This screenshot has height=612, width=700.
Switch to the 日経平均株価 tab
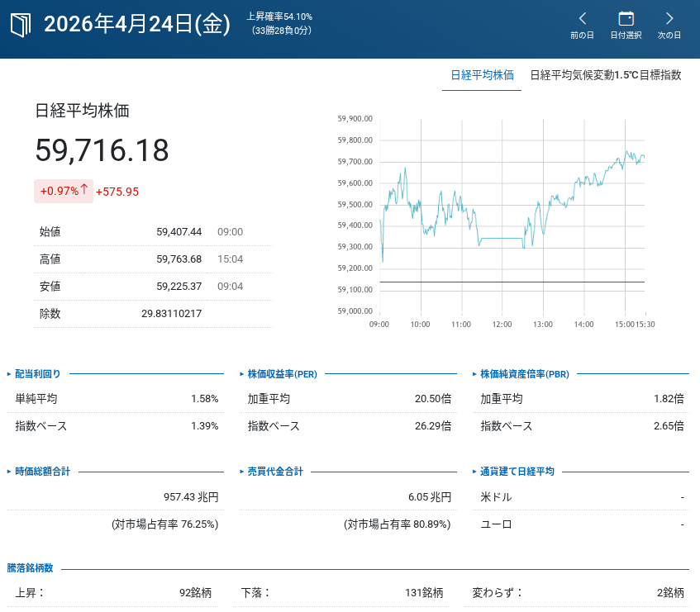(x=482, y=75)
